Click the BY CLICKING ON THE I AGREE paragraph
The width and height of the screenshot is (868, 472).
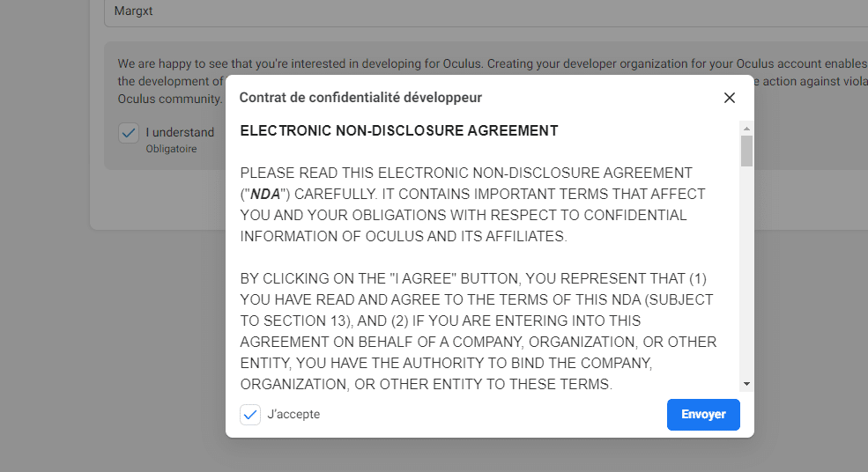point(479,331)
